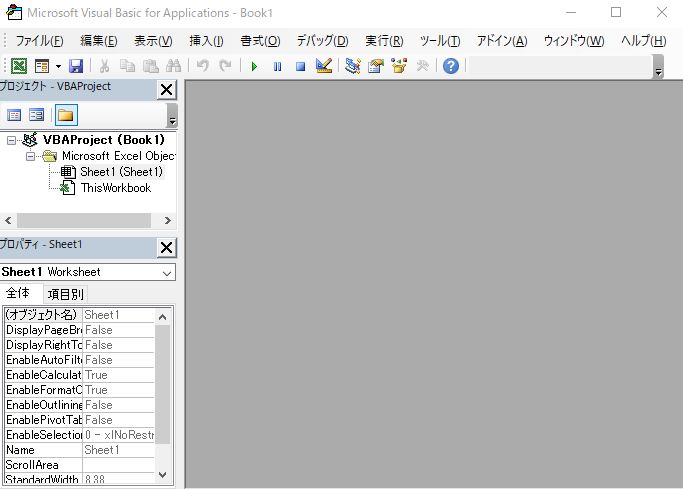The width and height of the screenshot is (683, 489).
Task: Click the Insert UserForm toolbar icon
Action: point(42,66)
